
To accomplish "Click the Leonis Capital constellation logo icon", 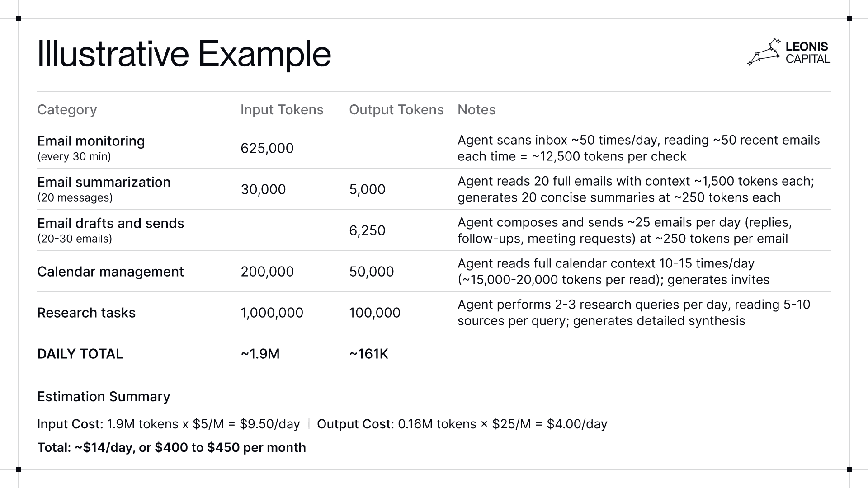I will [764, 52].
